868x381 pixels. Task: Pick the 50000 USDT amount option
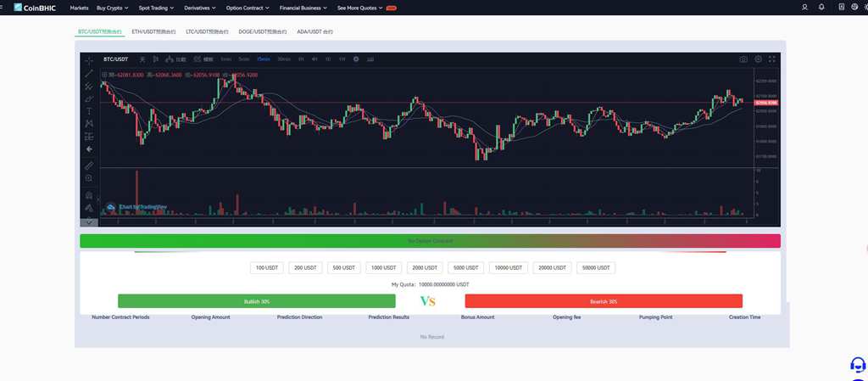pyautogui.click(x=596, y=267)
